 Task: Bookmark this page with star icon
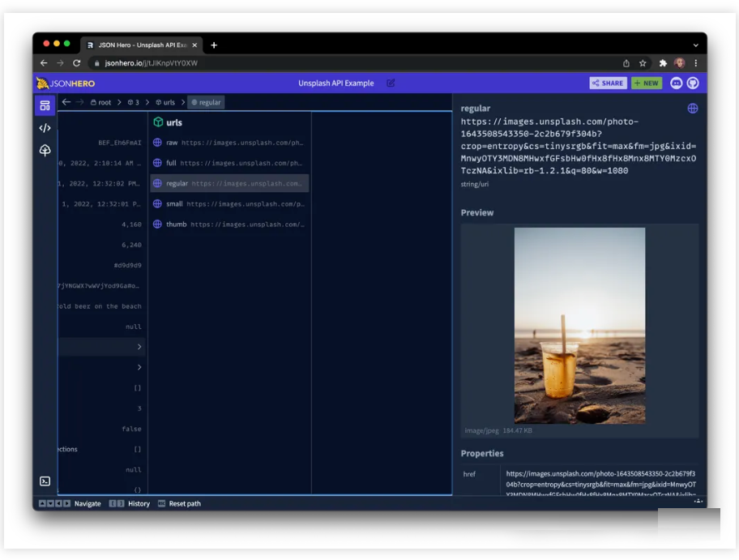pyautogui.click(x=643, y=63)
